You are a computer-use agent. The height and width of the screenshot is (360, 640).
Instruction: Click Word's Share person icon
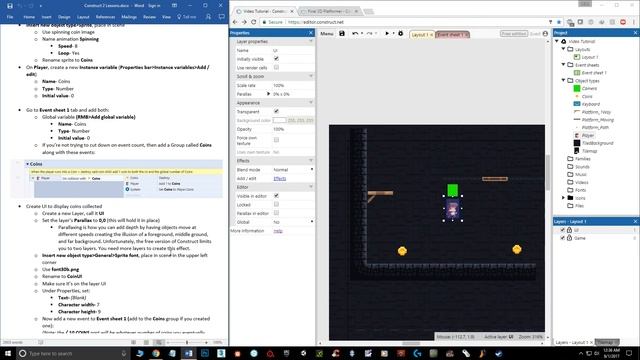pos(208,17)
